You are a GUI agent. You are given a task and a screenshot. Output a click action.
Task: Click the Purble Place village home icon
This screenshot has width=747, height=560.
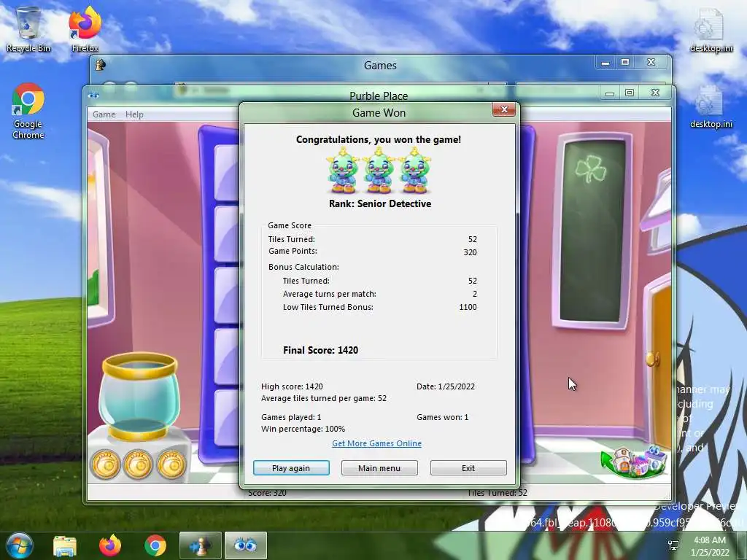(634, 462)
